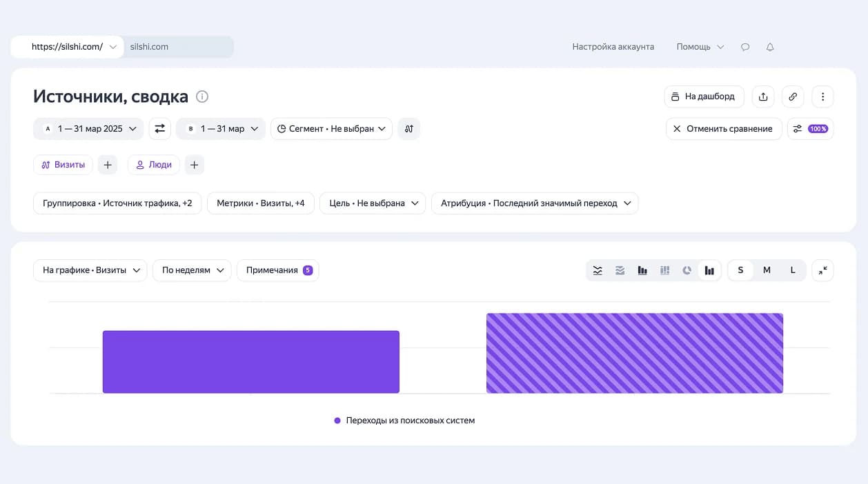The image size is (868, 484).
Task: Open chat bubble icon in header
Action: 745,47
